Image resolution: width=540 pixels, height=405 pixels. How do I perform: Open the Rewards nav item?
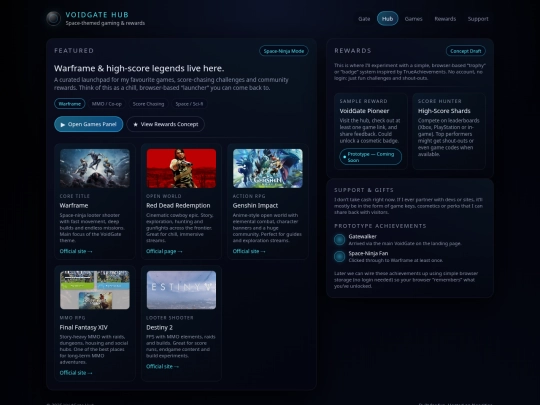click(445, 19)
